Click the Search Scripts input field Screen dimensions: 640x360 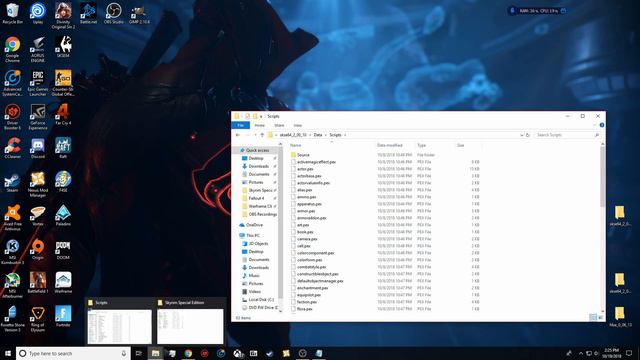pyautogui.click(x=567, y=135)
